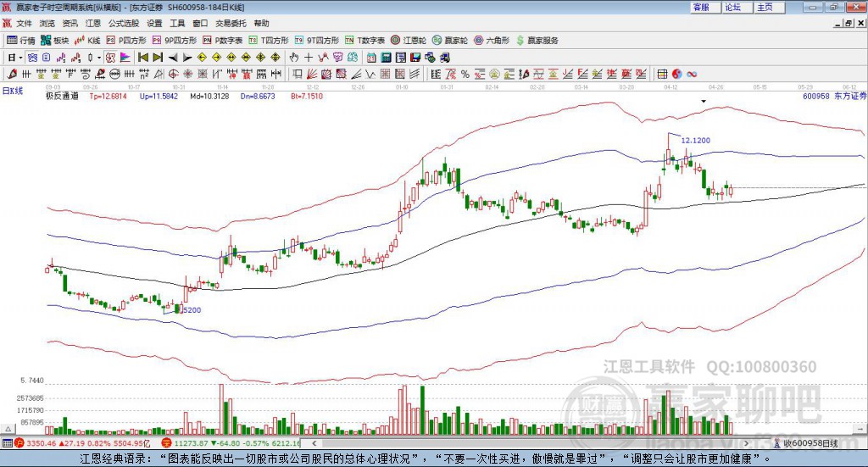Open the T四方形 tool

(269, 41)
